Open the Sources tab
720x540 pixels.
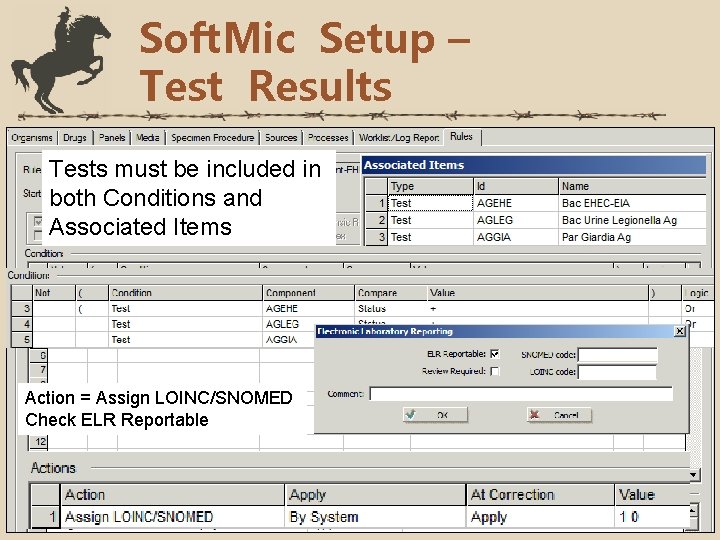281,138
